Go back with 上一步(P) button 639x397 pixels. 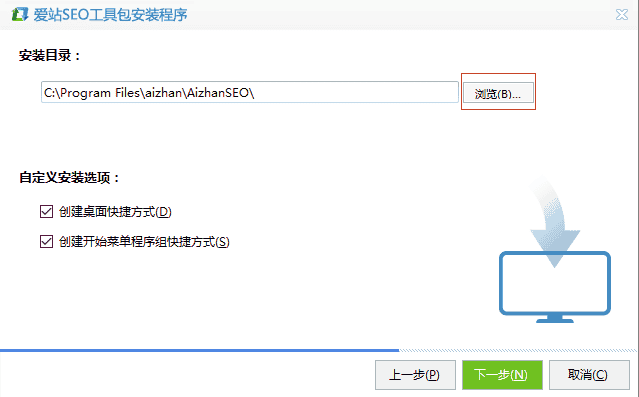pyautogui.click(x=415, y=375)
